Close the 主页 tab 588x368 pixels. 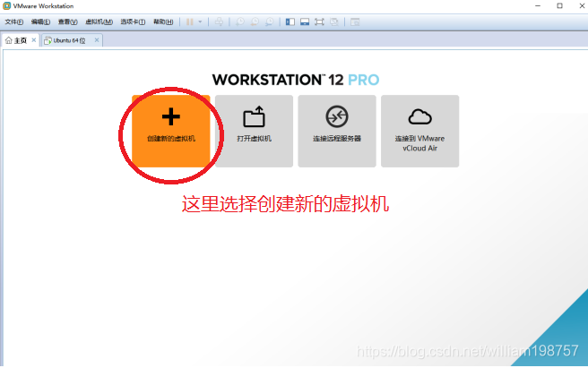pyautogui.click(x=34, y=40)
